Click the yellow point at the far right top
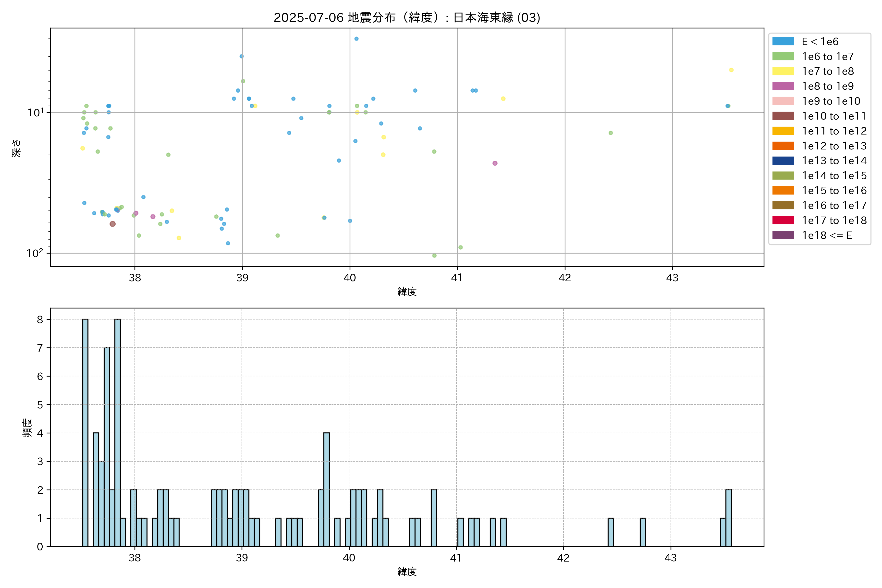Viewport: 882px width, 588px height. (731, 70)
